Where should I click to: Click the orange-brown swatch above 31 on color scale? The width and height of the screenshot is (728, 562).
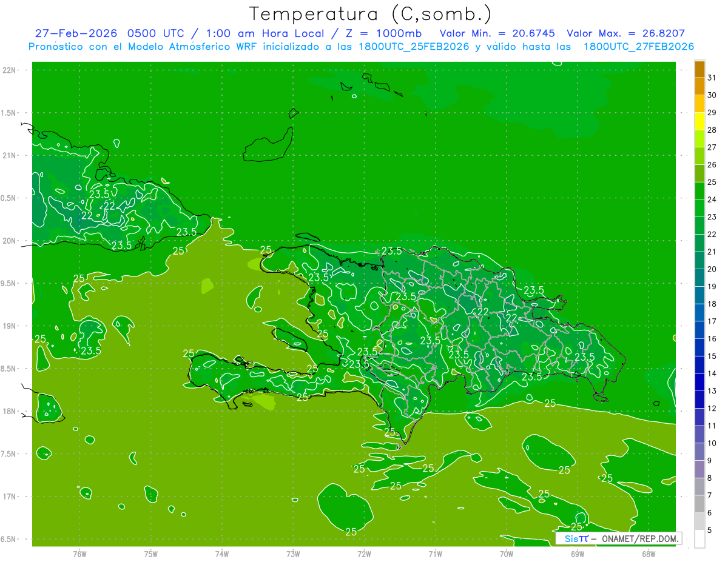(699, 69)
